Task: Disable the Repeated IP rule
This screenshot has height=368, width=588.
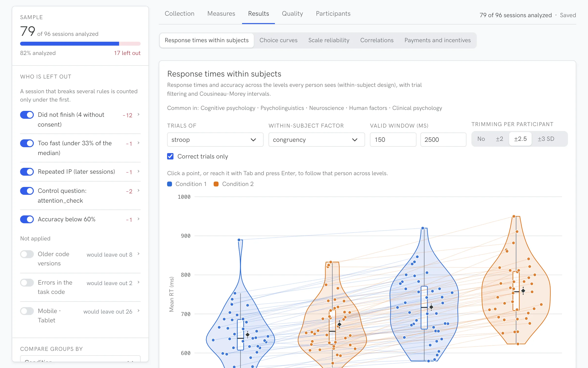Action: click(27, 172)
